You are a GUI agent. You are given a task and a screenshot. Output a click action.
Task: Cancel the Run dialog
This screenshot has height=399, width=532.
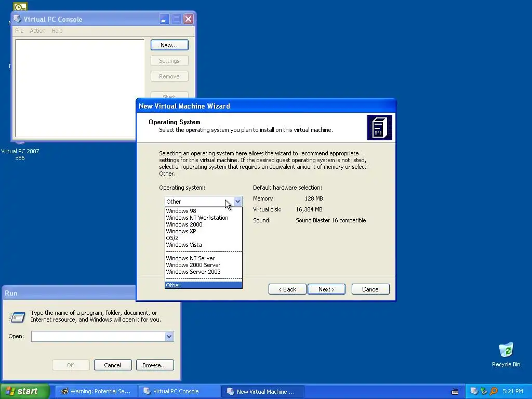click(x=113, y=365)
